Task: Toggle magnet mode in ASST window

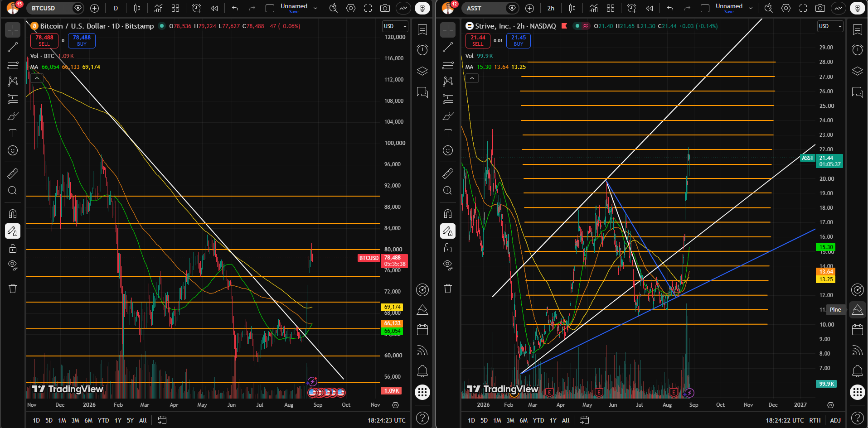Action: point(448,214)
